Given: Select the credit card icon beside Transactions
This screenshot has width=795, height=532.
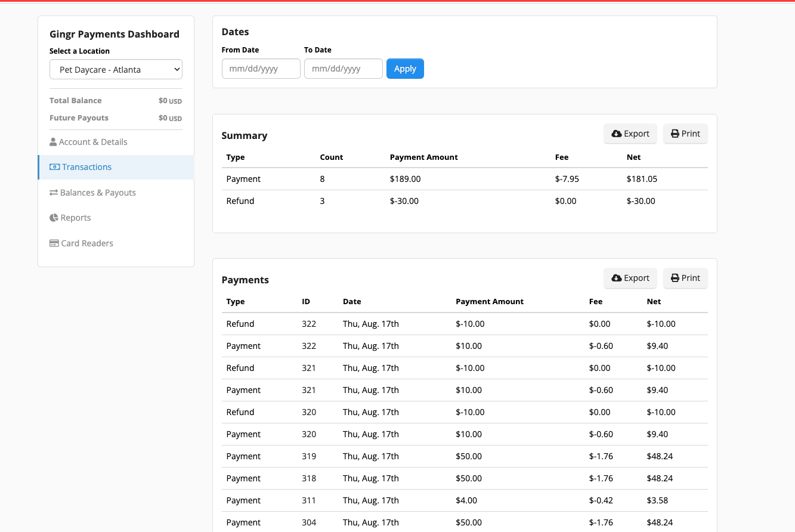Looking at the screenshot, I should (55, 166).
